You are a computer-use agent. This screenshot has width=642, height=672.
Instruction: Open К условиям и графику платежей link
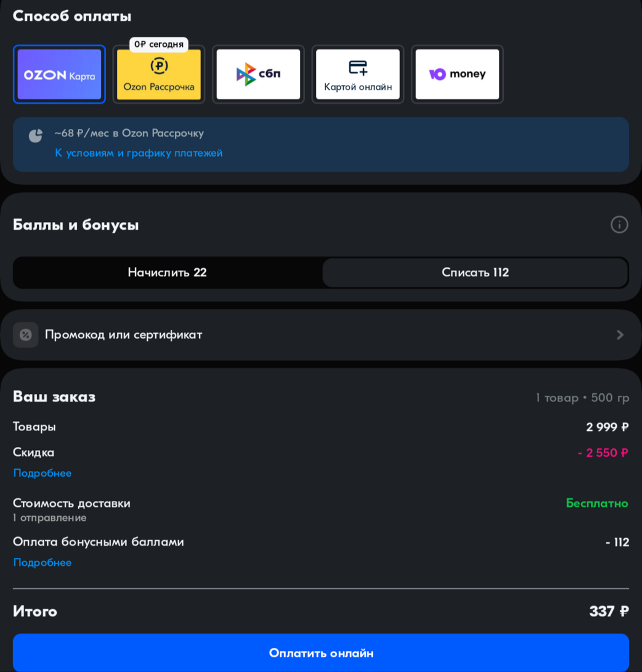tap(139, 153)
